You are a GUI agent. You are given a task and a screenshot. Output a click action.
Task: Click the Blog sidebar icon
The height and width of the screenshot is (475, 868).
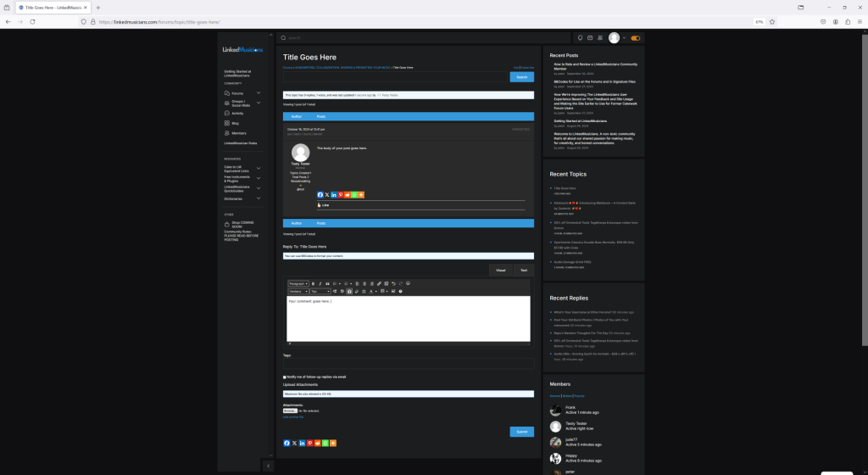point(227,123)
